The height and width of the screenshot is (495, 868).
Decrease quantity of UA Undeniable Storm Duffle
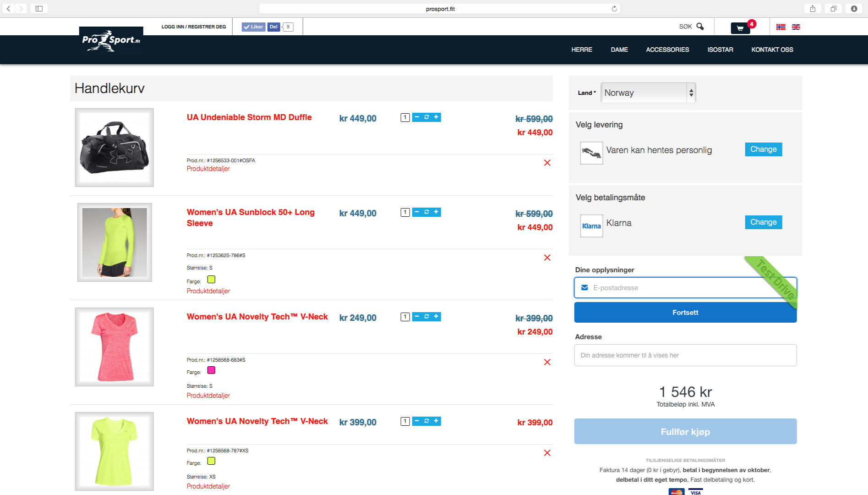point(417,117)
